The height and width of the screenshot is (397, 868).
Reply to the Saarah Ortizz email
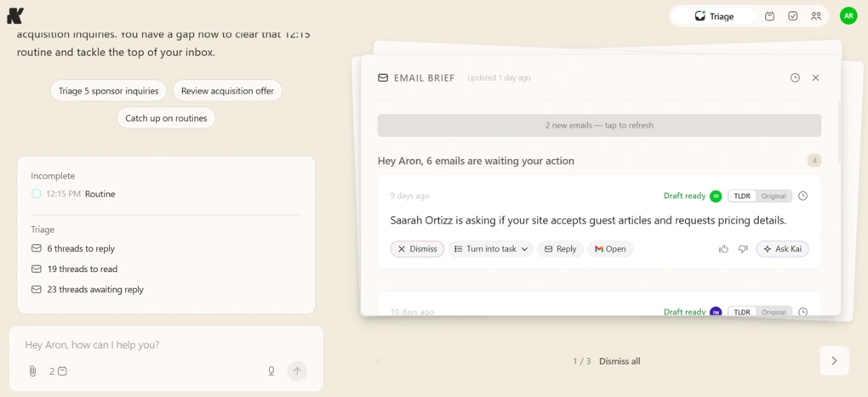[560, 249]
